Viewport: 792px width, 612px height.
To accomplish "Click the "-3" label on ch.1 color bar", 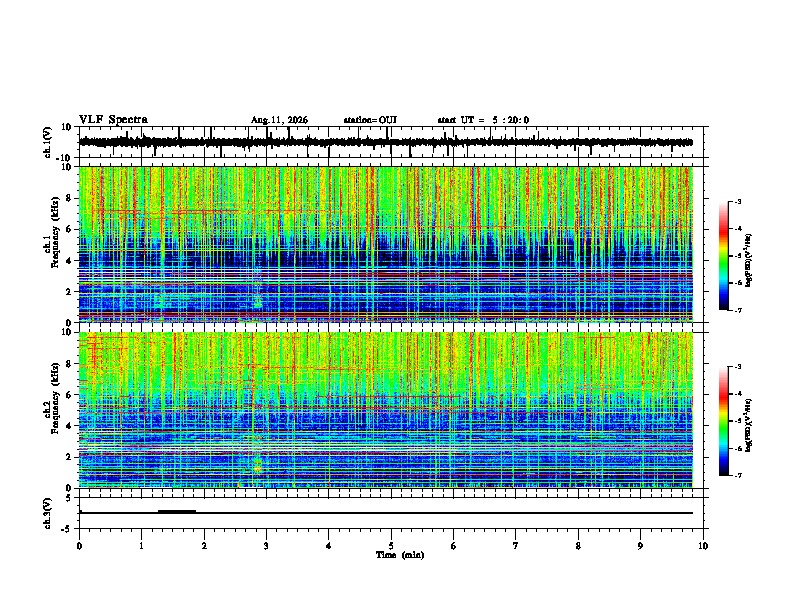I will 737,201.
